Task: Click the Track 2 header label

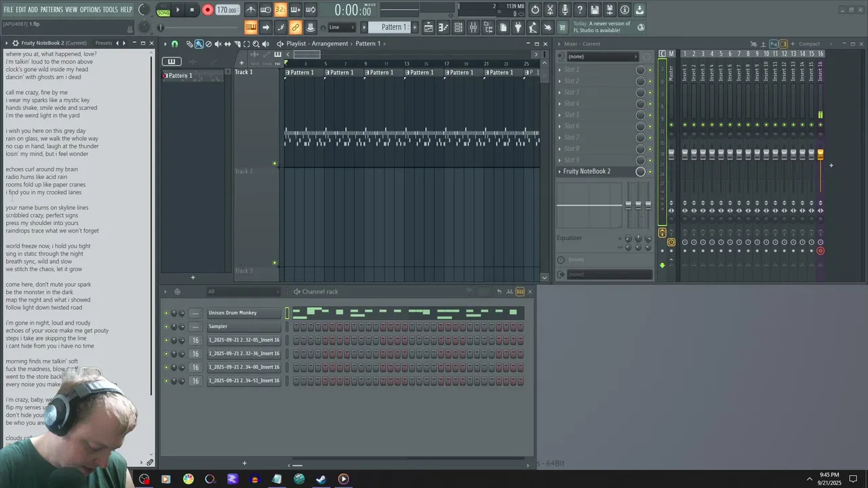Action: [x=243, y=171]
